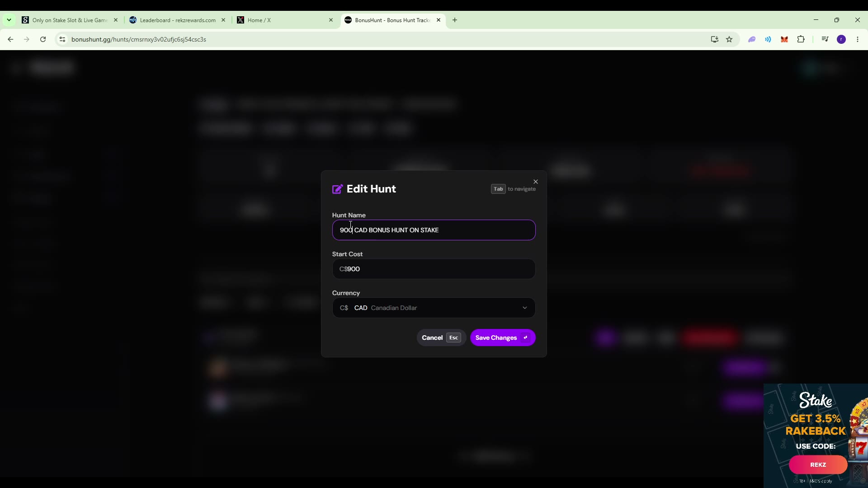Open the Extensions puzzle icon
The width and height of the screenshot is (868, 488).
801,39
